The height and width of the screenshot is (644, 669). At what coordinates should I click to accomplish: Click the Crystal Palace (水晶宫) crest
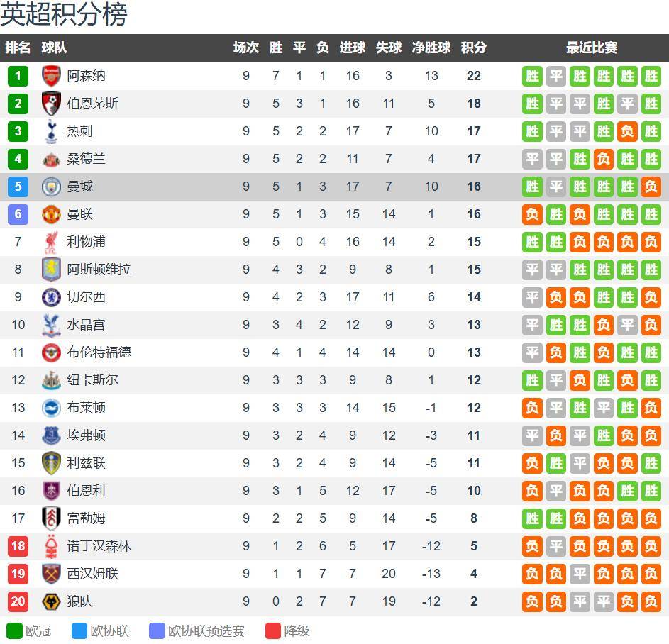click(51, 325)
